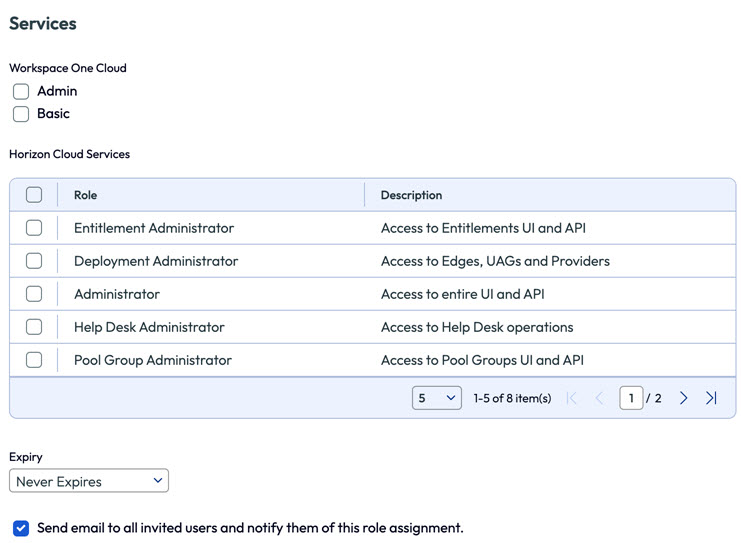
Task: Click the Administrator role name
Action: (117, 294)
